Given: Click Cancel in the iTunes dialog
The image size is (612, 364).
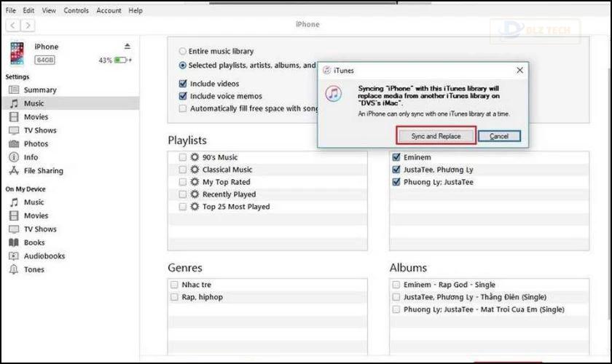Looking at the screenshot, I should [x=499, y=136].
